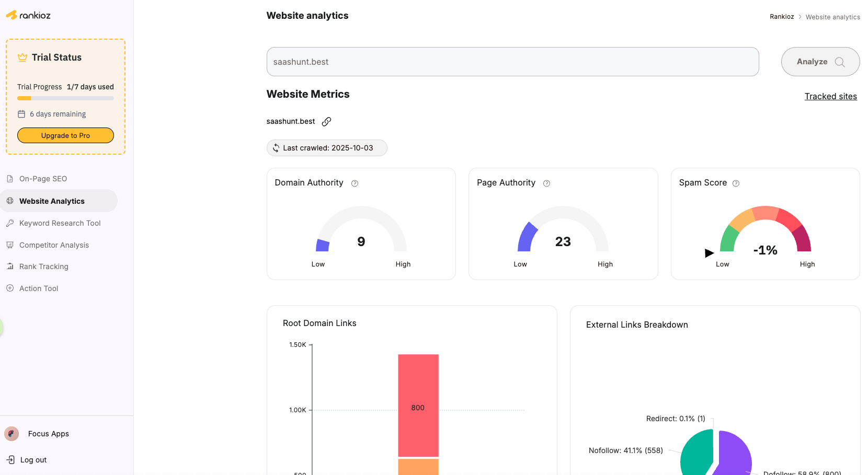Click the trial progress bar

pos(65,98)
